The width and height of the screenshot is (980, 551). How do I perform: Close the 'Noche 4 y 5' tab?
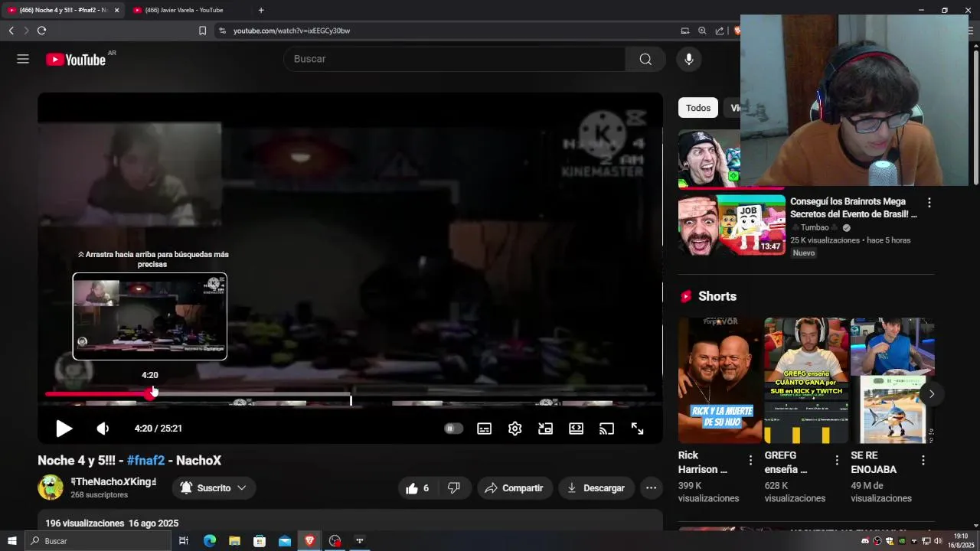(x=117, y=10)
